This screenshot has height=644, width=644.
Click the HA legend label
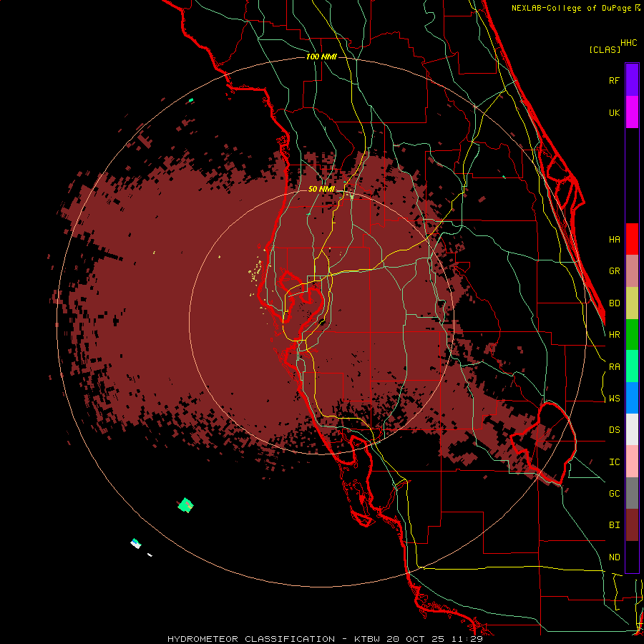[615, 239]
